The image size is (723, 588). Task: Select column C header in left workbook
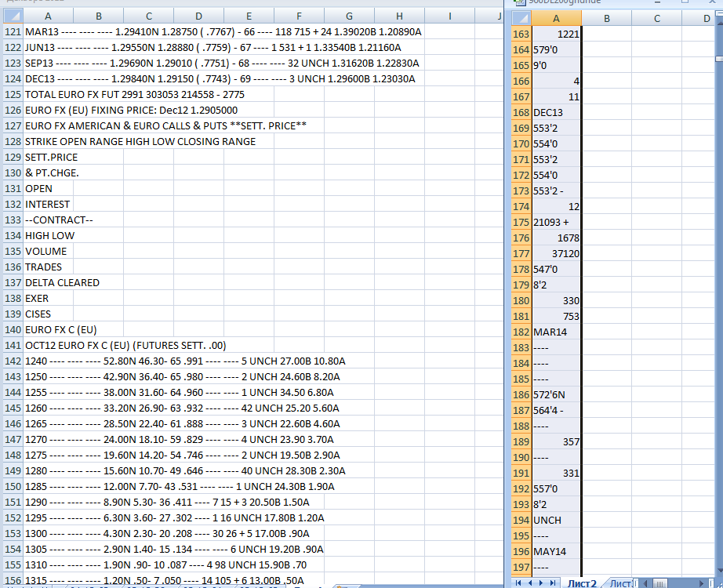148,16
